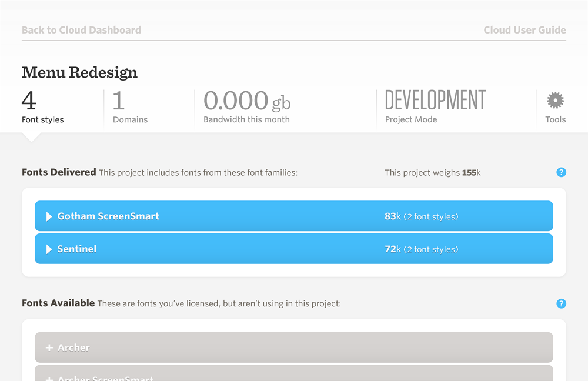
Task: Go back to Cloud Dashboard
Action: [x=81, y=30]
